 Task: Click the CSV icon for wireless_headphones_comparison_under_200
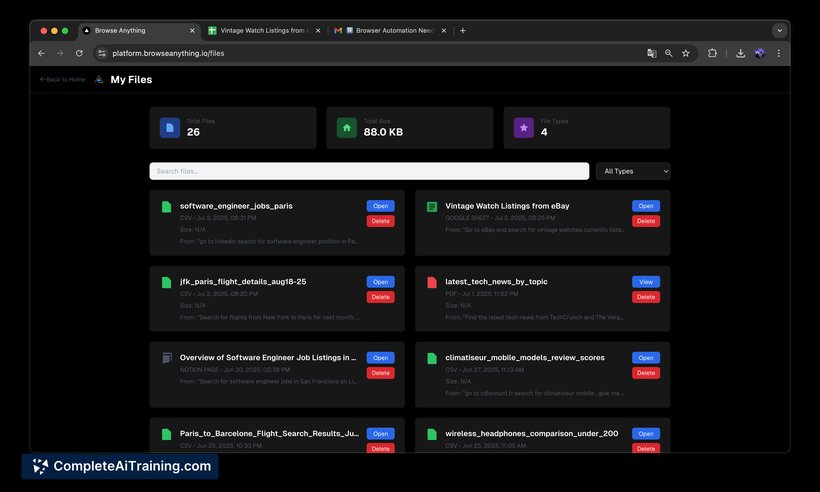[432, 434]
